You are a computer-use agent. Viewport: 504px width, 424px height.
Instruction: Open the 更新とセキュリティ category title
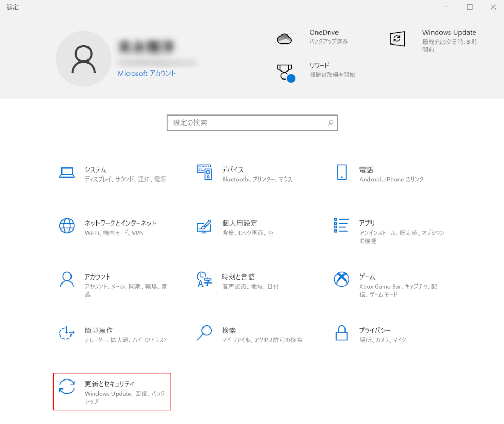110,384
